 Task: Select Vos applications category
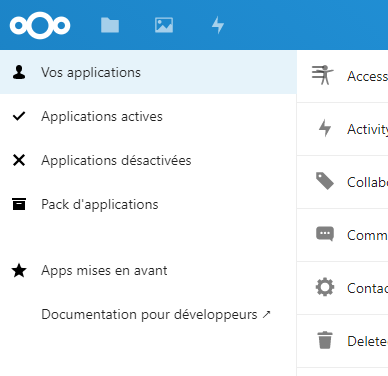pyautogui.click(x=148, y=72)
